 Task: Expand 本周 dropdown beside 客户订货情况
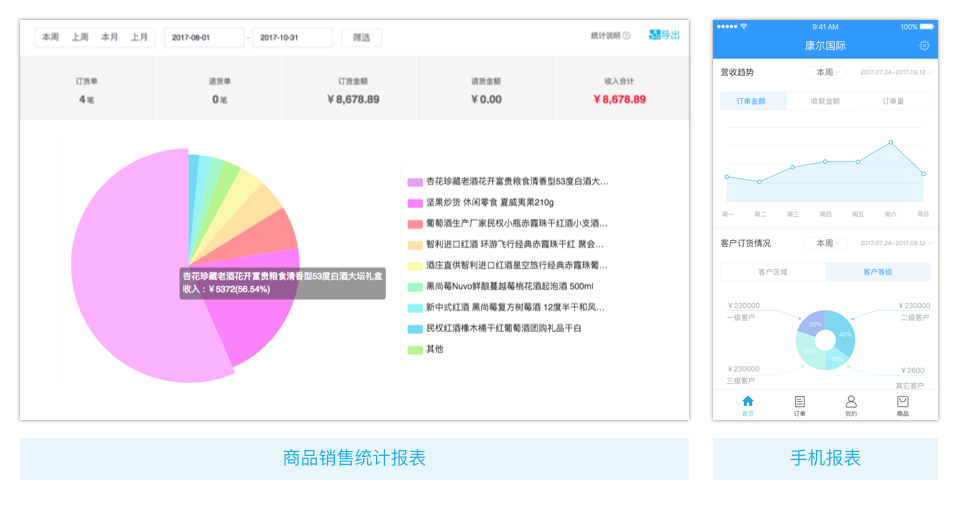pyautogui.click(x=826, y=243)
